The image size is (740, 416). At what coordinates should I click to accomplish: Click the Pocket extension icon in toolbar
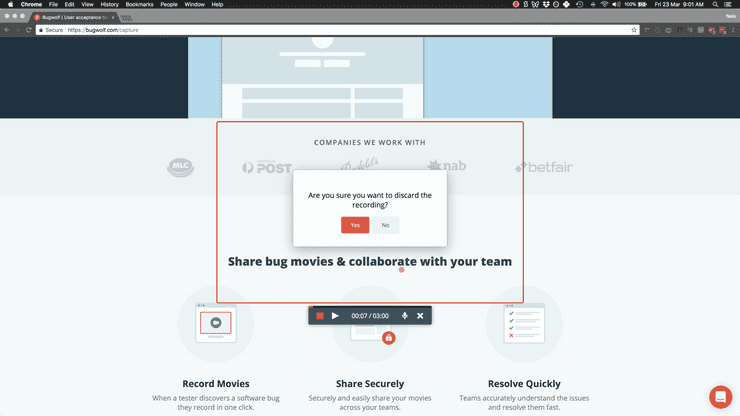click(x=668, y=30)
